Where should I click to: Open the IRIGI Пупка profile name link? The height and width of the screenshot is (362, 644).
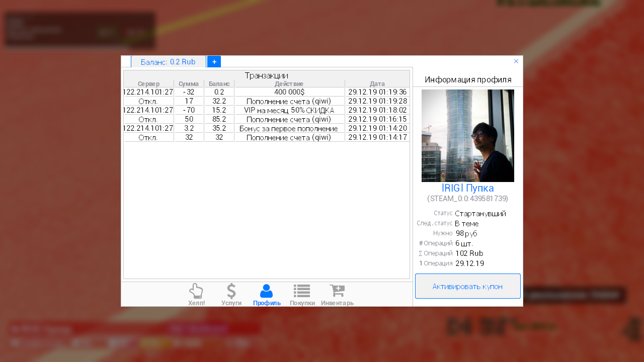[467, 188]
